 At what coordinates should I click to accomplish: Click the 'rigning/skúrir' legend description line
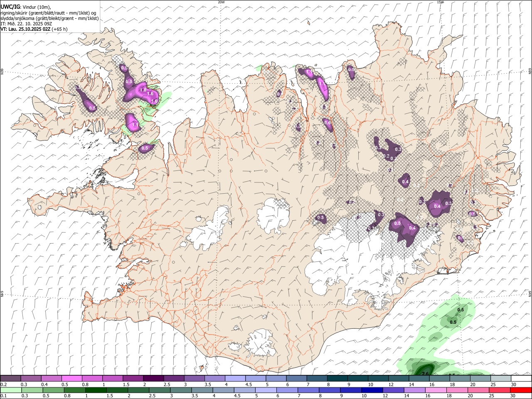49,12
